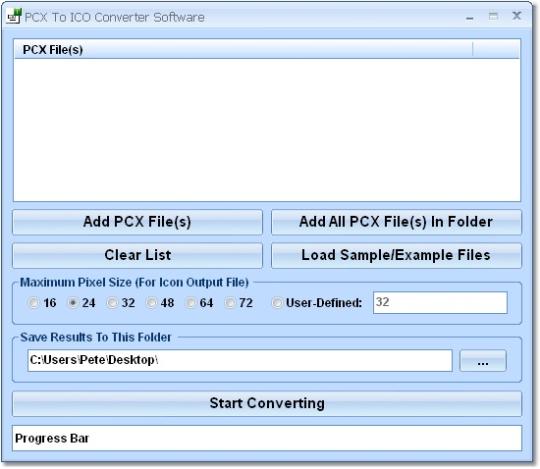Click the PCX File(s) column header

(x=243, y=49)
